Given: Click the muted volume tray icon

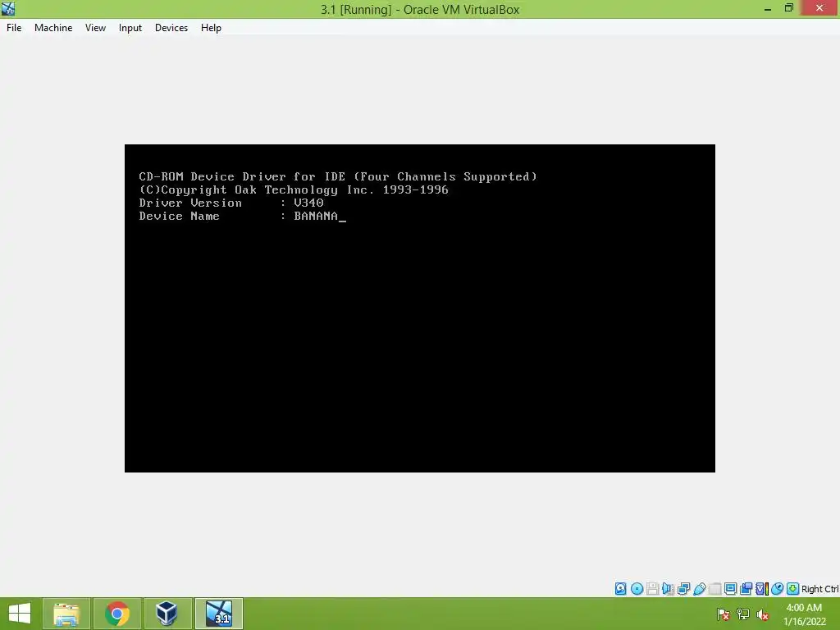Looking at the screenshot, I should click(763, 614).
